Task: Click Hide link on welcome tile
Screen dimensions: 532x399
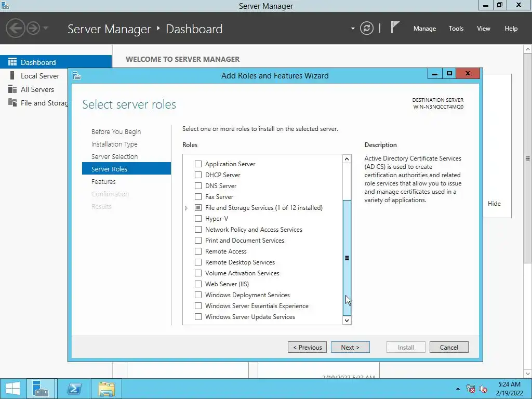Action: pyautogui.click(x=494, y=204)
